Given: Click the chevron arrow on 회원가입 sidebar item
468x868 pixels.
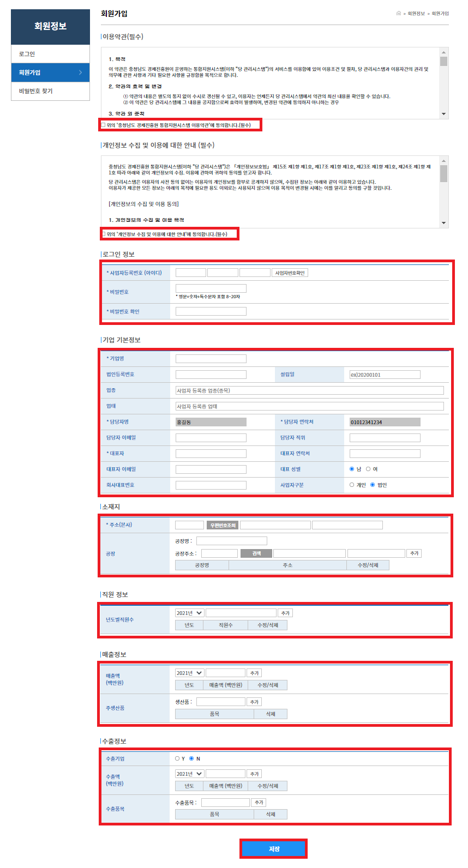Looking at the screenshot, I should (x=81, y=73).
